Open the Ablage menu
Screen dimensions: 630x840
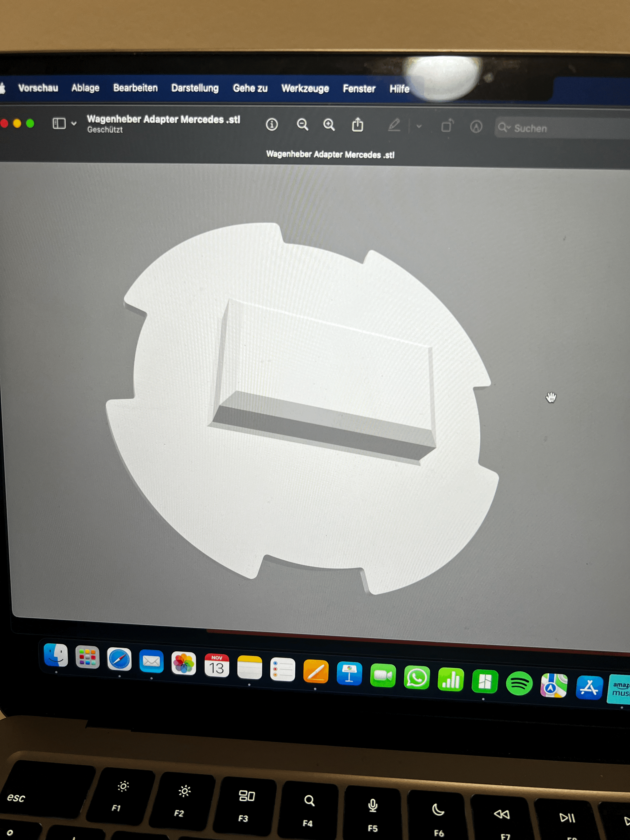pos(85,88)
